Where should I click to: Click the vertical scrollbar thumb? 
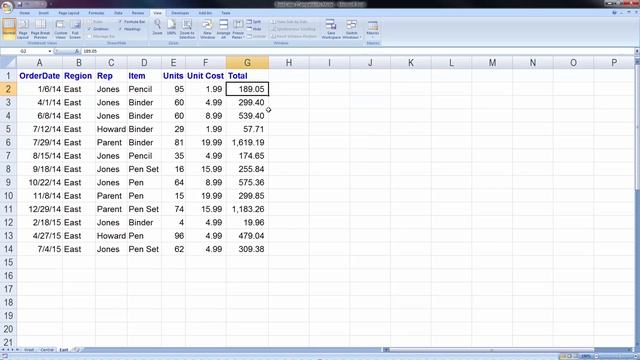pos(637,127)
